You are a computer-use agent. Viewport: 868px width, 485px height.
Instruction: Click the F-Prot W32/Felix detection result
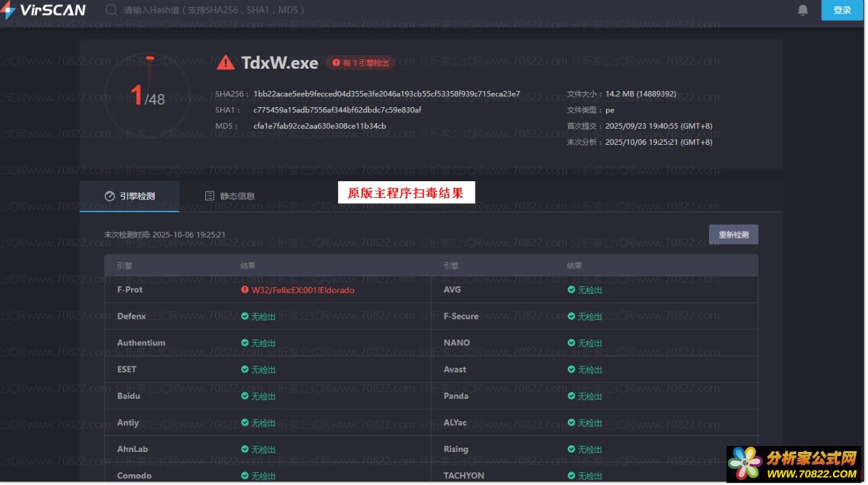pos(302,290)
